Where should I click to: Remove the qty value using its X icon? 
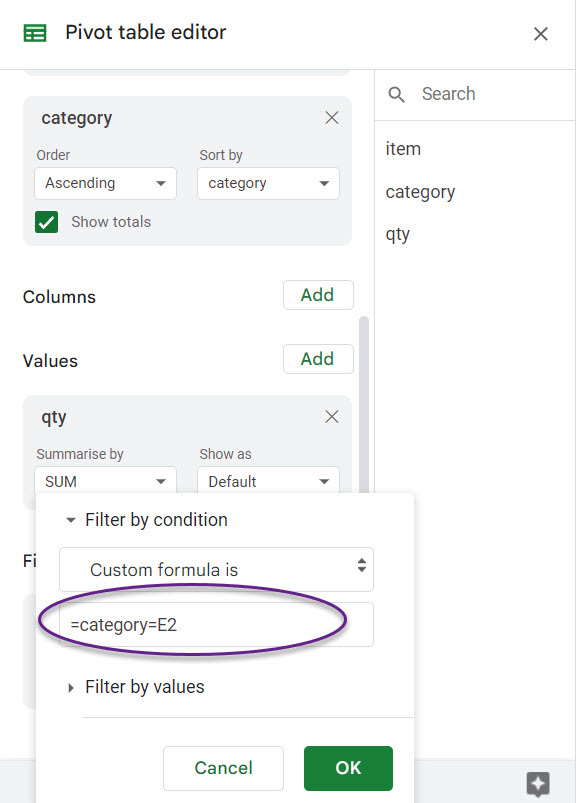click(332, 416)
